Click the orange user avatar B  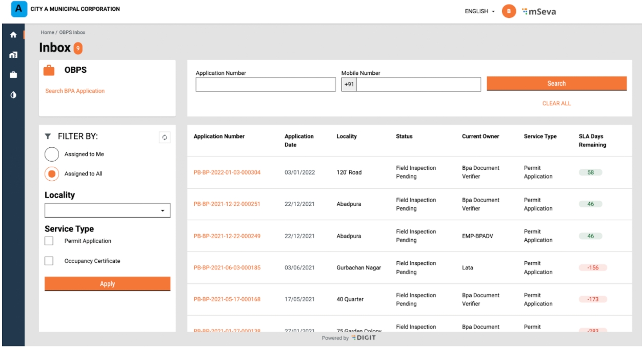pos(508,11)
